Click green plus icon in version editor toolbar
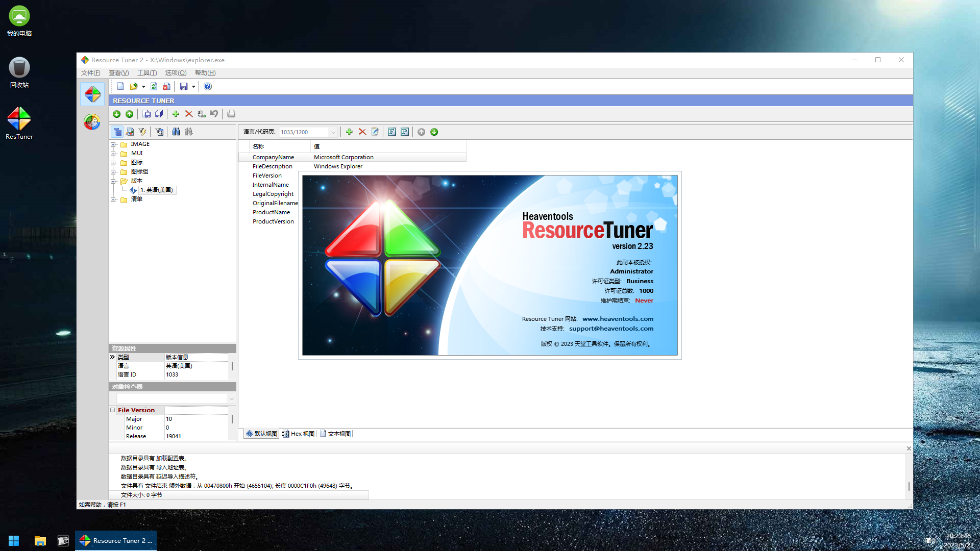980x551 pixels. coord(349,132)
